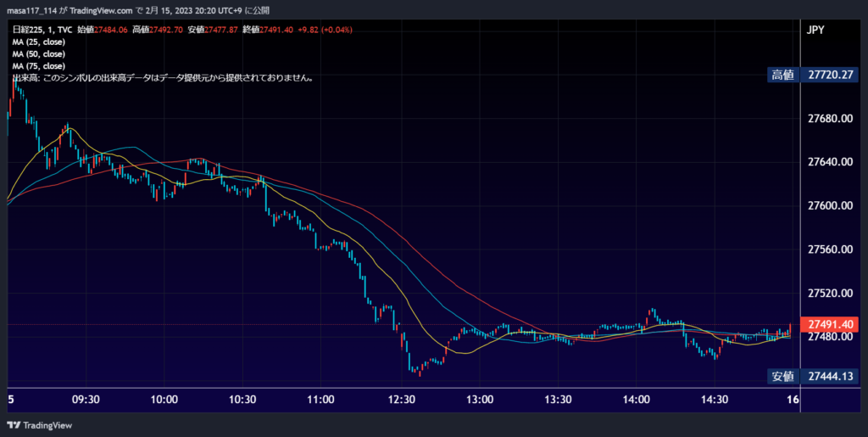Image resolution: width=868 pixels, height=437 pixels.
Task: Click the +9.82 (+0.04%) change value
Action: 325,30
